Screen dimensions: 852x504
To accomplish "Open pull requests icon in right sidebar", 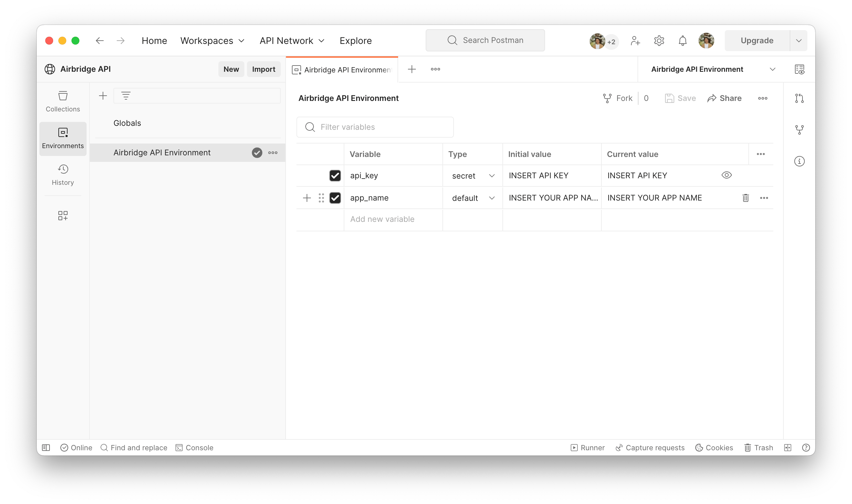I will (x=799, y=99).
